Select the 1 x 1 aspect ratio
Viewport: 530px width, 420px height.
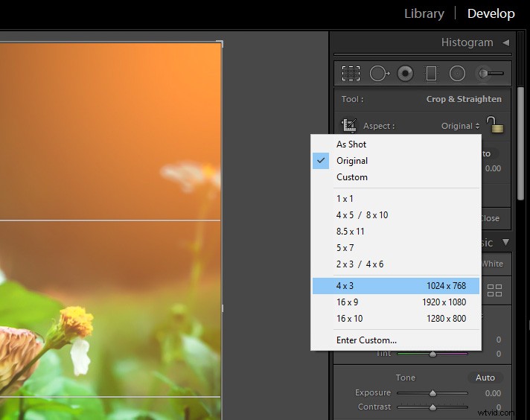[396, 199]
